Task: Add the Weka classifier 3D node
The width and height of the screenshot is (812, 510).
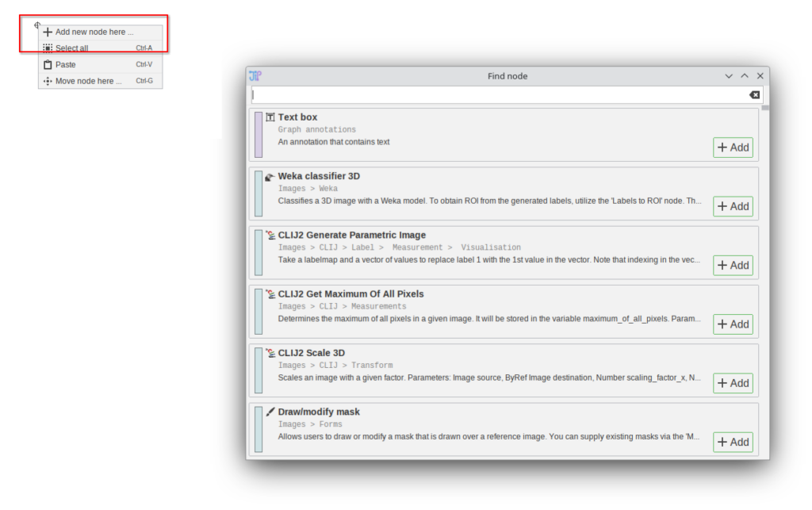Action: coord(733,206)
